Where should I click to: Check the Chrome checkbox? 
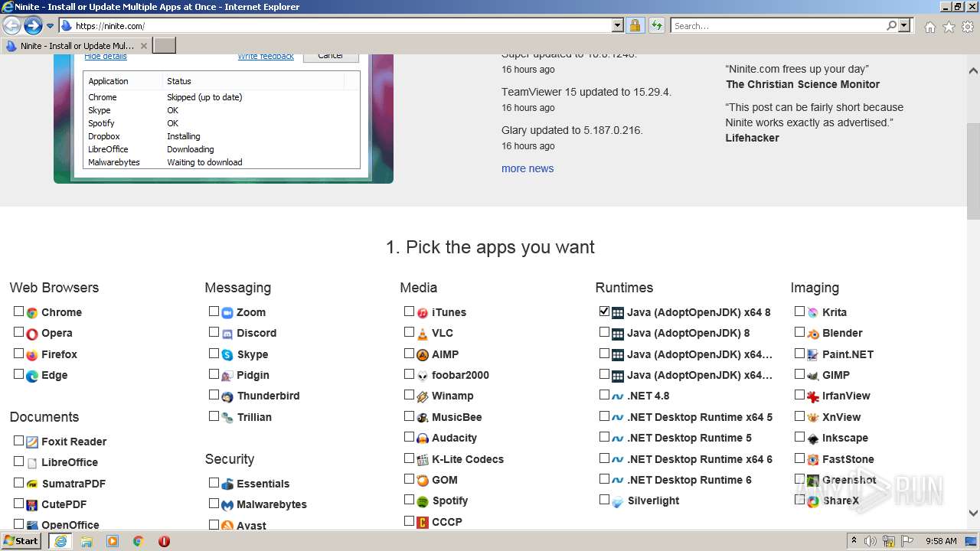pyautogui.click(x=18, y=311)
